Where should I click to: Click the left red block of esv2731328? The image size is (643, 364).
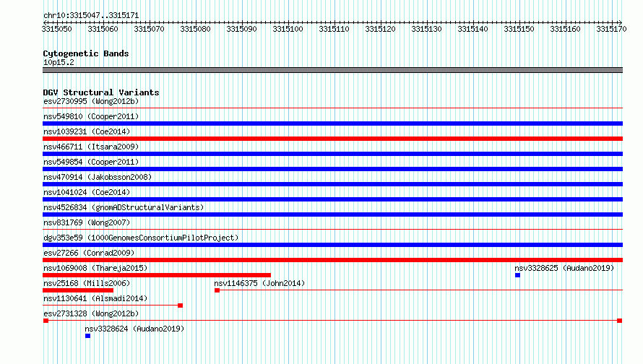(x=46, y=321)
